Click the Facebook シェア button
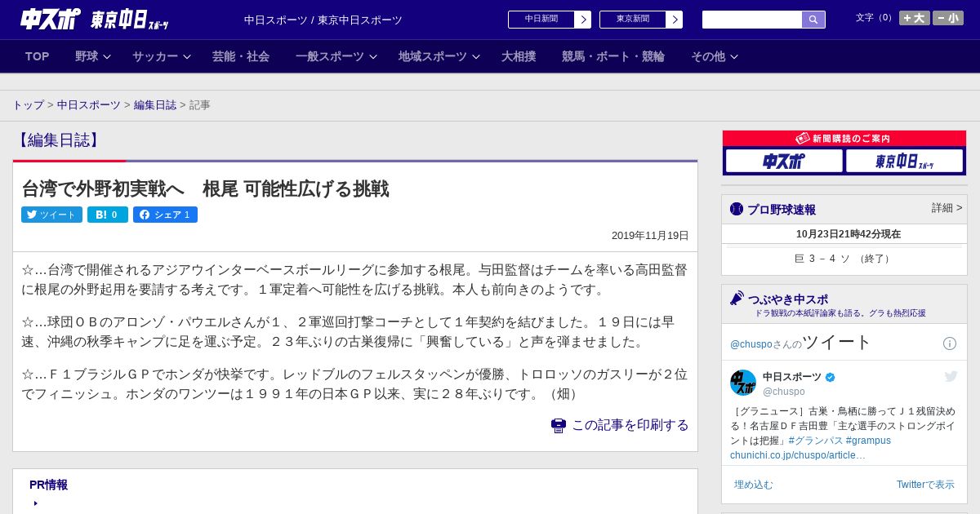This screenshot has width=980, height=514. click(165, 215)
